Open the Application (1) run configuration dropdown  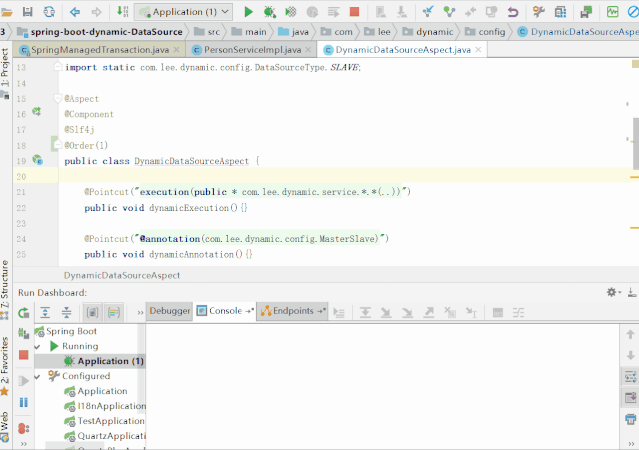[x=184, y=12]
